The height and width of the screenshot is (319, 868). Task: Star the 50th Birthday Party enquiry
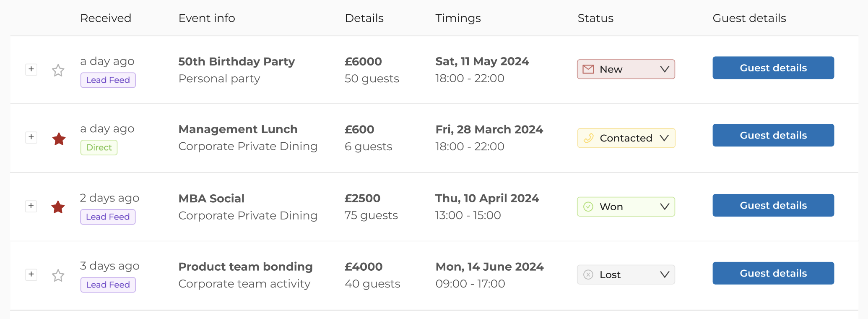[58, 70]
